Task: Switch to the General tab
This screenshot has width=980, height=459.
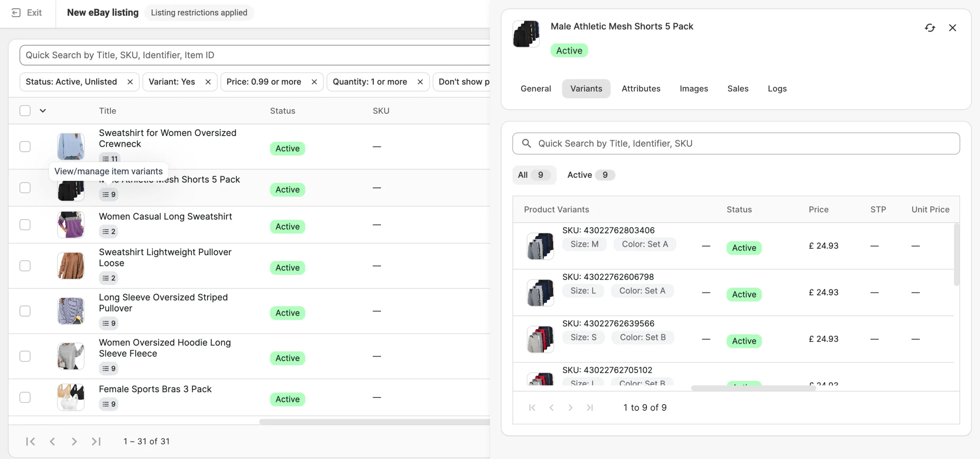Action: point(536,89)
